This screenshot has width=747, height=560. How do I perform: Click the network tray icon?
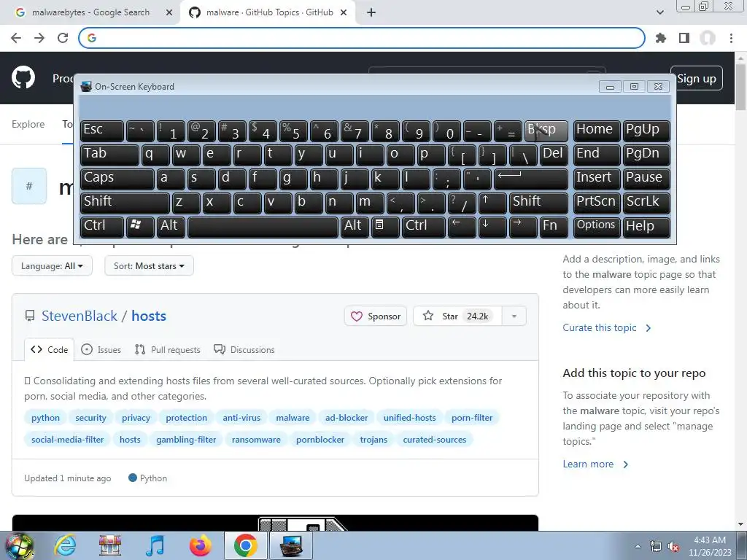[656, 547]
